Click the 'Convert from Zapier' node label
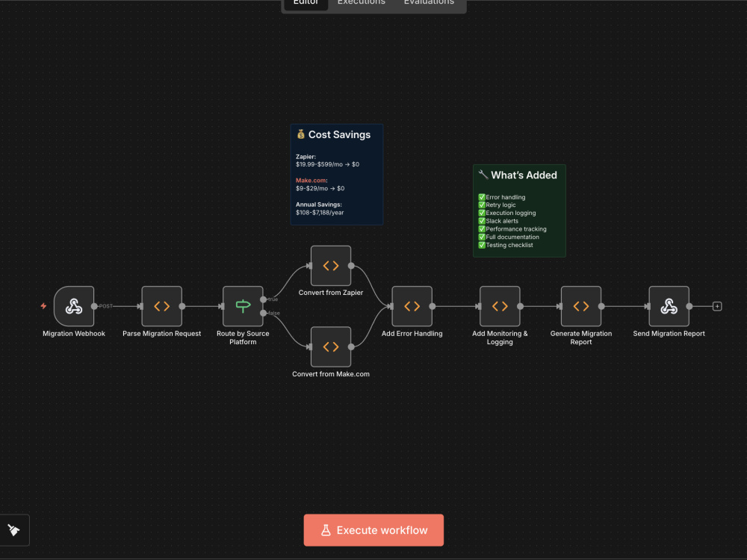Image resolution: width=747 pixels, height=560 pixels. point(331,293)
